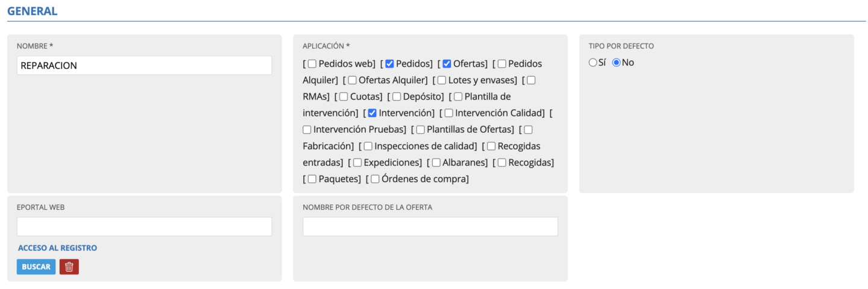868x289 pixels.
Task: Select the Sí radio button
Action: point(593,63)
